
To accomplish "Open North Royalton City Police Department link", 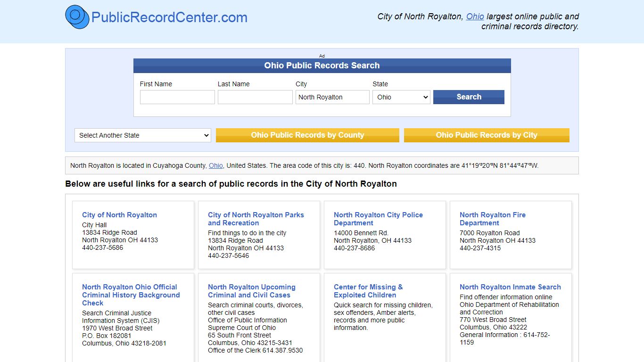I will [x=378, y=219].
